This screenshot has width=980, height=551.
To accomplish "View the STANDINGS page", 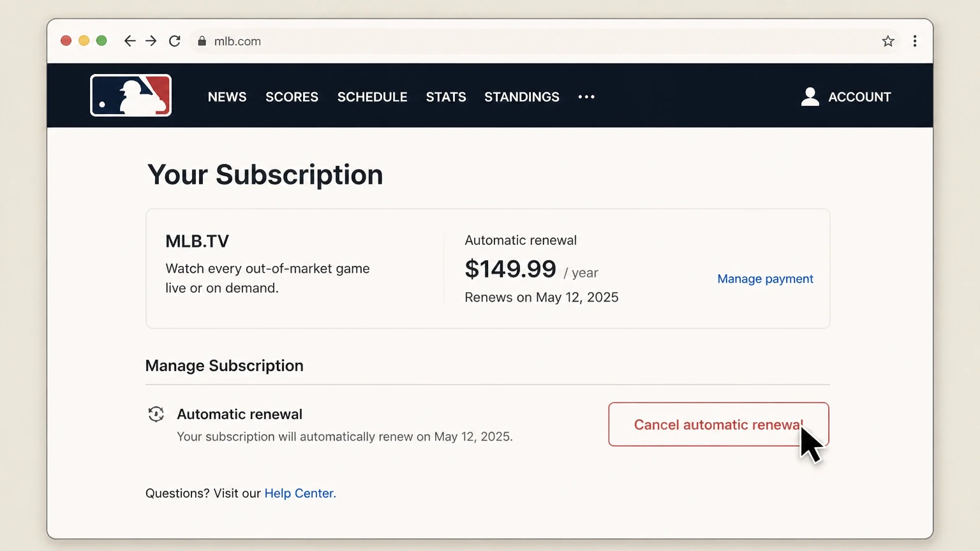I will click(522, 97).
